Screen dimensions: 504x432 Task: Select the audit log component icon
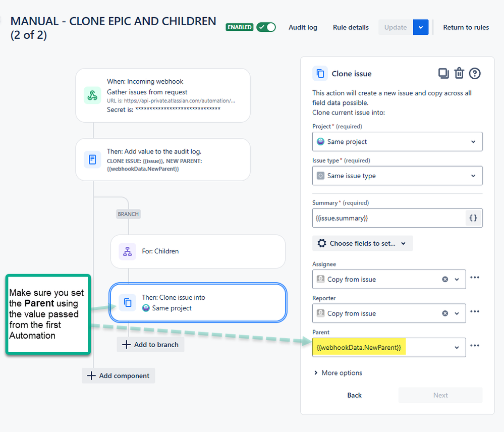point(92,159)
